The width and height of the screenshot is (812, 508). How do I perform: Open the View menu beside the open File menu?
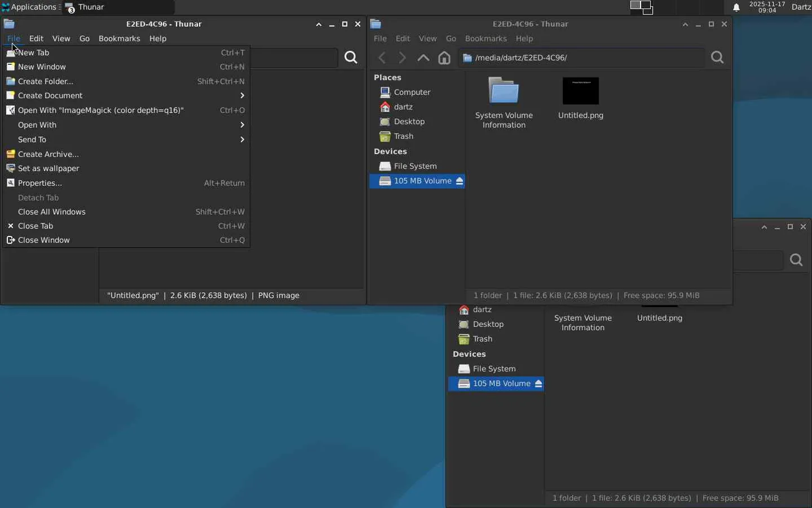(x=61, y=38)
